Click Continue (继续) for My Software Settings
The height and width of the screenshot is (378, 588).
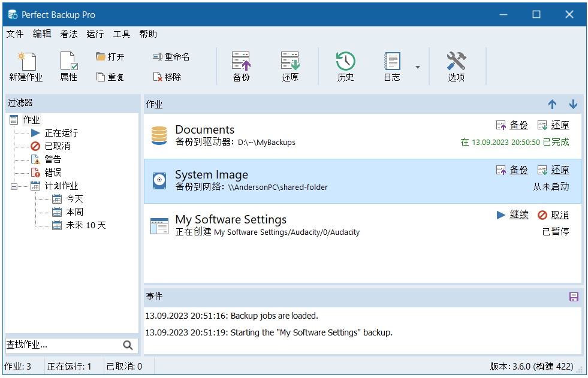click(518, 215)
